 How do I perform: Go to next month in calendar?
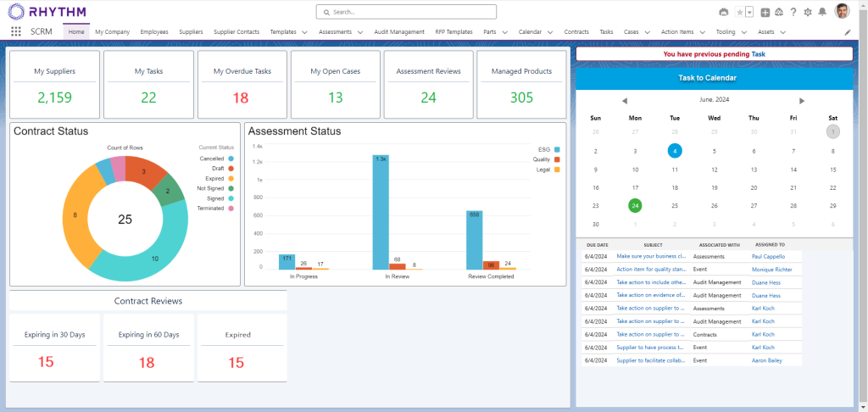point(802,100)
